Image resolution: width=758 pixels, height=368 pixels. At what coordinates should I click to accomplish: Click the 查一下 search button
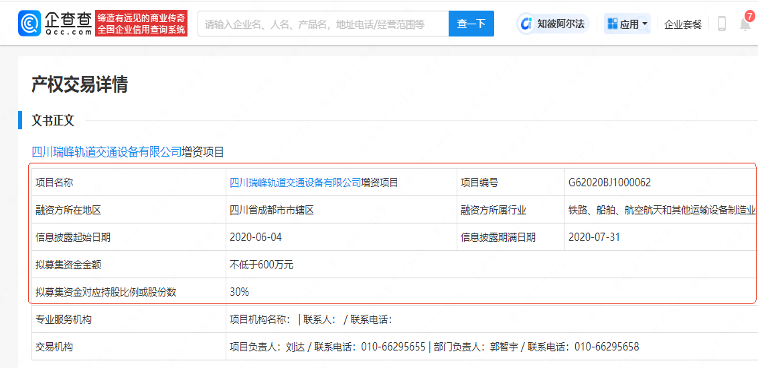pyautogui.click(x=471, y=23)
